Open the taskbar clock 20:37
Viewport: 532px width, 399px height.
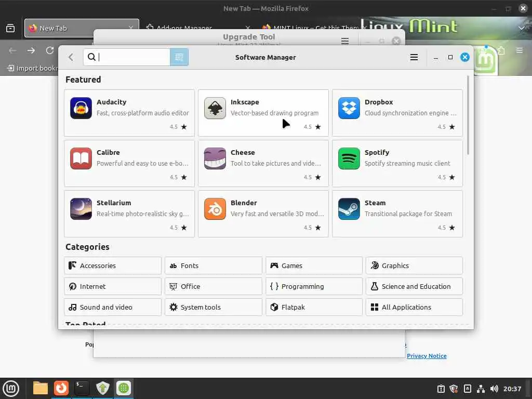pos(512,389)
